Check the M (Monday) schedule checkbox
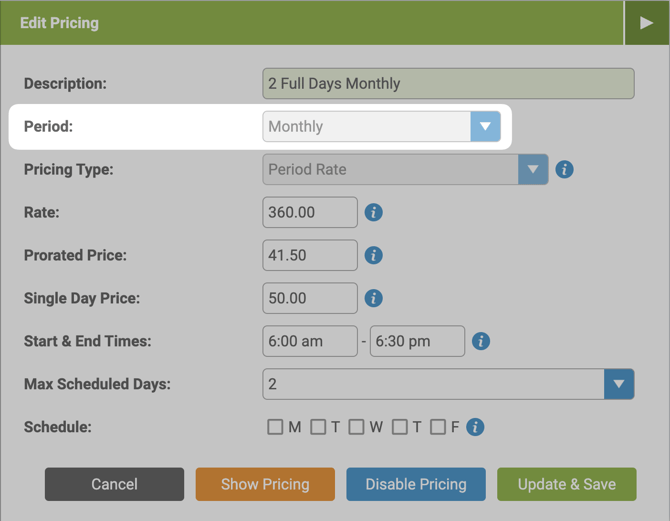 tap(275, 427)
